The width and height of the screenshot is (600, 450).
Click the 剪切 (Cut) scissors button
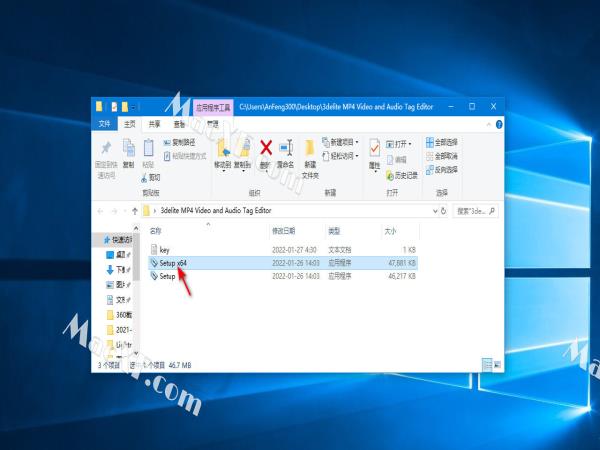pyautogui.click(x=151, y=178)
